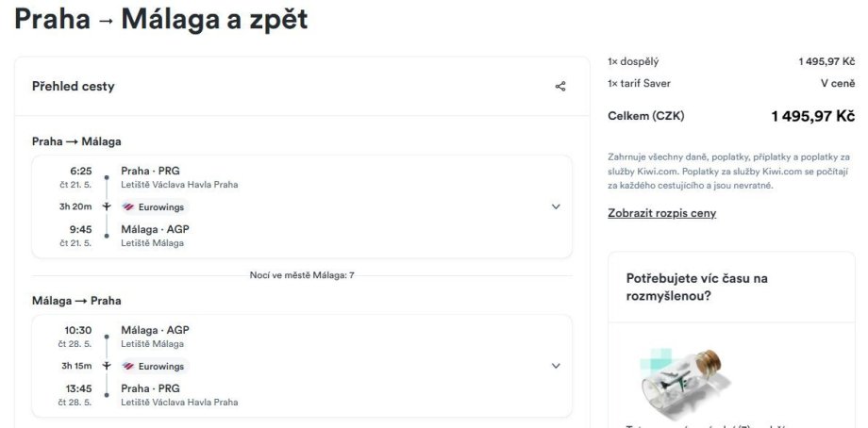Click airplane icon on outbound flight timeline

tap(107, 206)
